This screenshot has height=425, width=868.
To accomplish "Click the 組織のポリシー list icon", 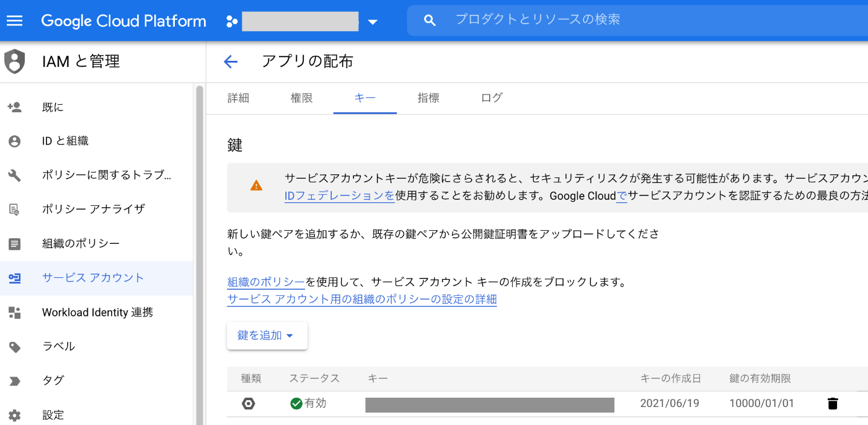I will tap(14, 244).
